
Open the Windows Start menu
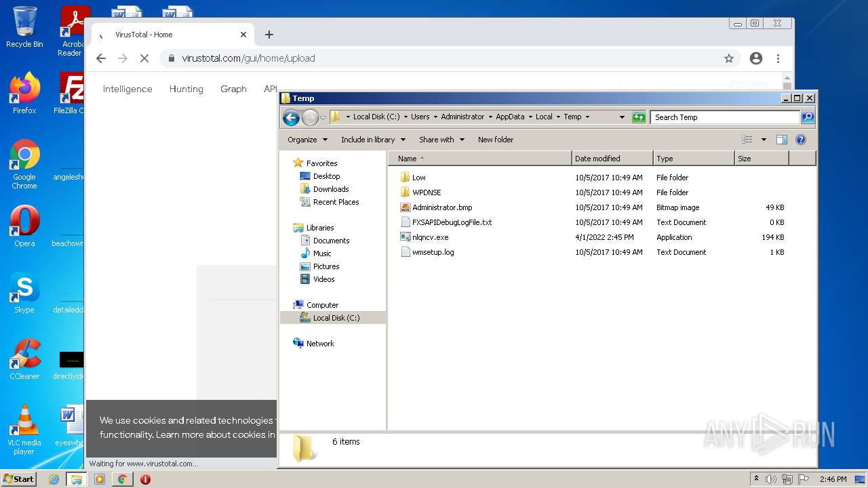point(18,479)
